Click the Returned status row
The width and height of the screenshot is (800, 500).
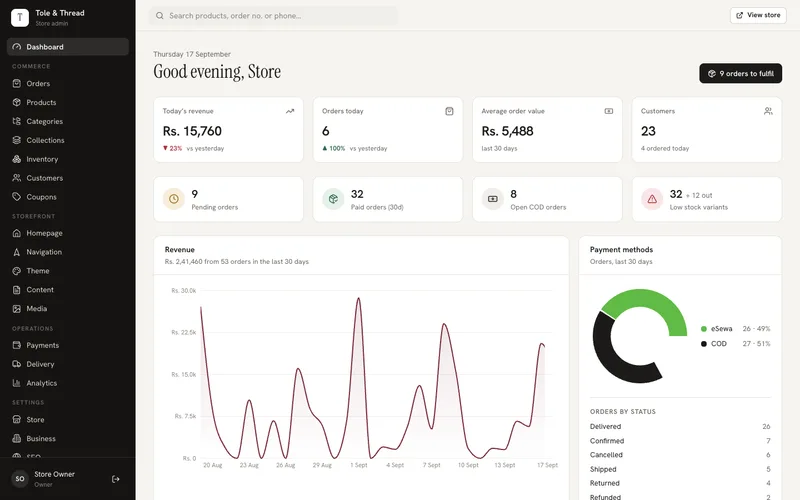point(680,483)
